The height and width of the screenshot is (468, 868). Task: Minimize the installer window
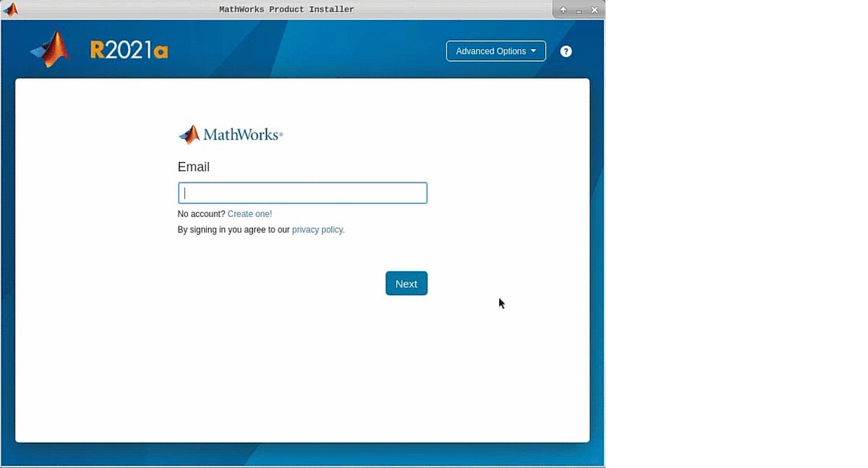(x=579, y=10)
